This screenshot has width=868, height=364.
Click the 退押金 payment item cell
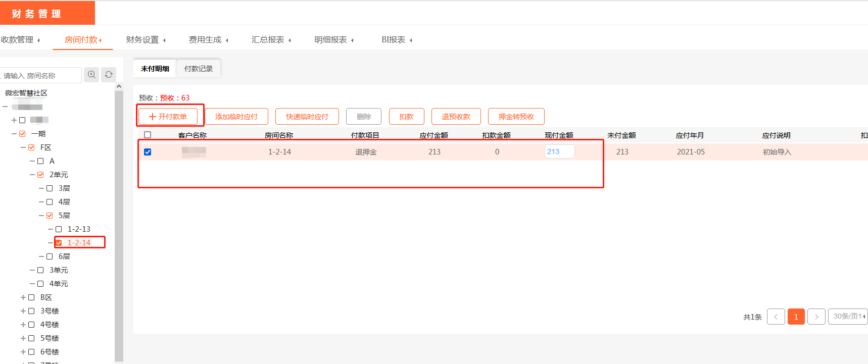click(x=366, y=152)
